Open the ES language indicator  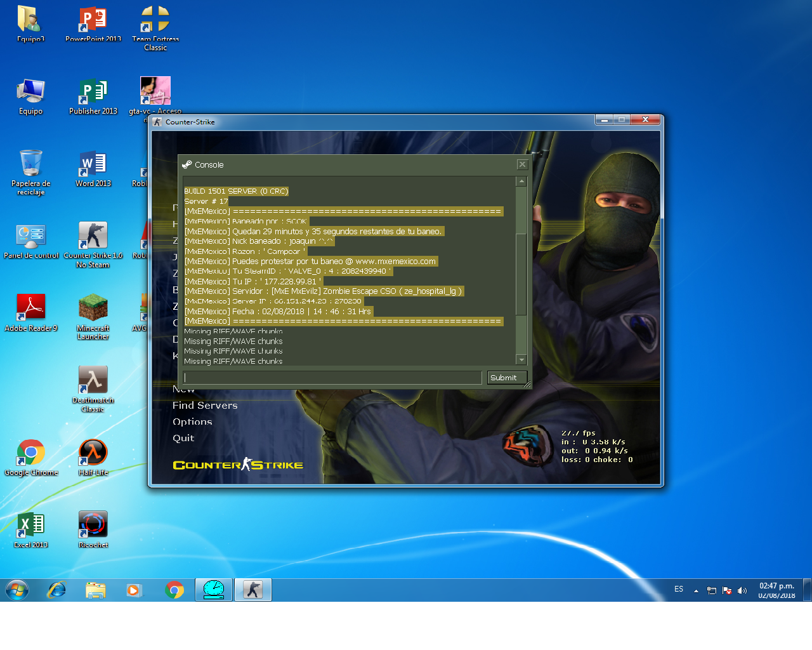[679, 590]
